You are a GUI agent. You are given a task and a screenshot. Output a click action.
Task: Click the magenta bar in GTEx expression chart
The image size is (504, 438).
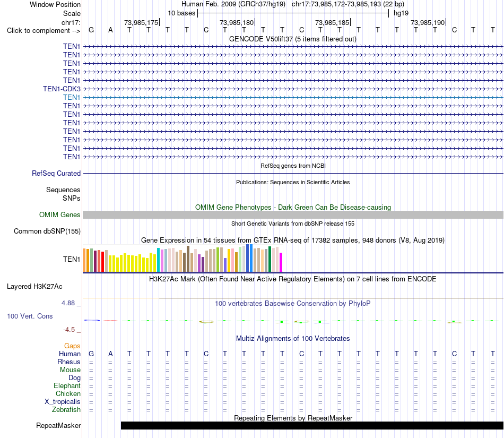[x=281, y=262]
